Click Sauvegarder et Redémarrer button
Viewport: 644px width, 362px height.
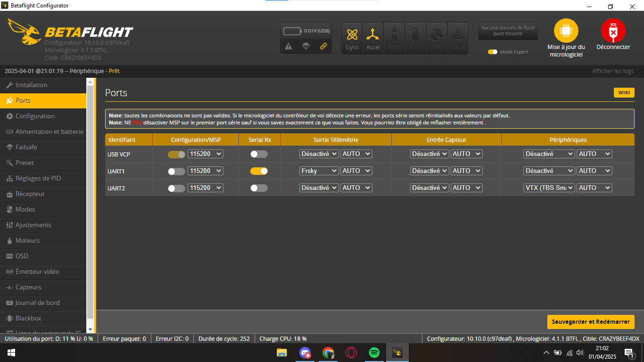[590, 322]
